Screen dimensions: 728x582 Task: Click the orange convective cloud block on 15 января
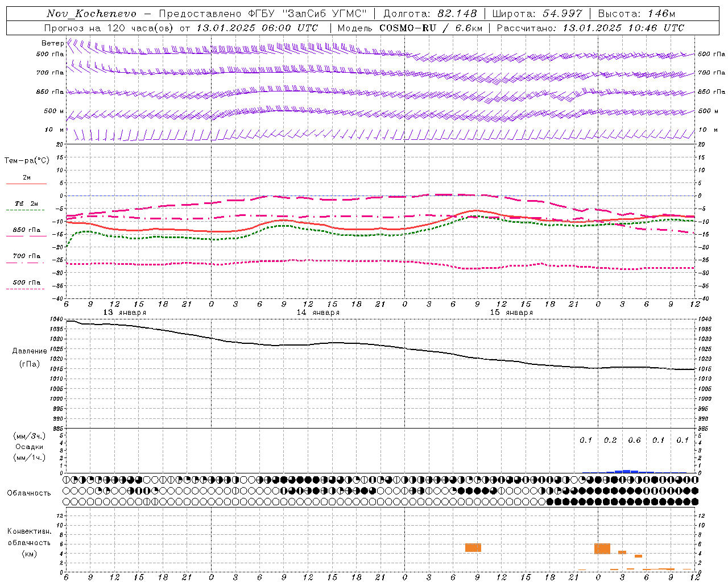(x=473, y=548)
